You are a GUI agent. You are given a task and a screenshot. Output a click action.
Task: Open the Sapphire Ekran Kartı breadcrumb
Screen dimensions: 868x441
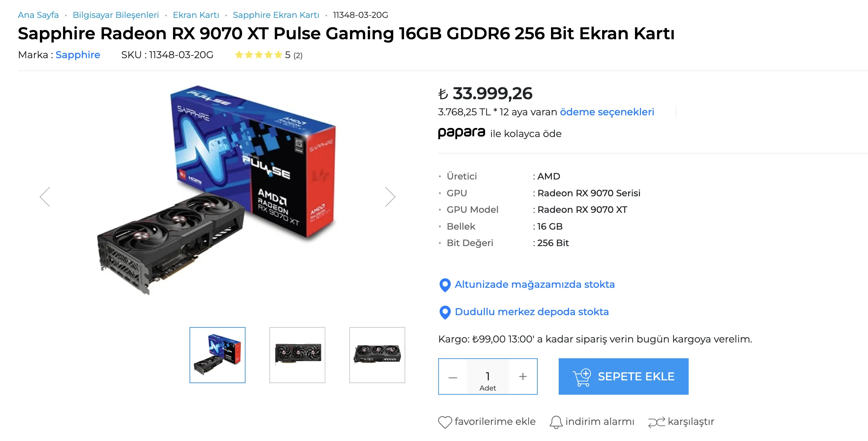coord(276,15)
